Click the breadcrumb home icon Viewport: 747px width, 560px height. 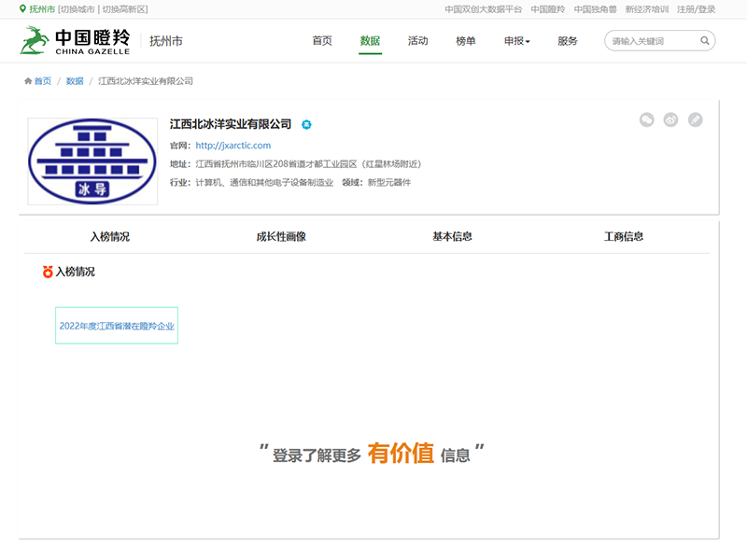click(x=28, y=81)
